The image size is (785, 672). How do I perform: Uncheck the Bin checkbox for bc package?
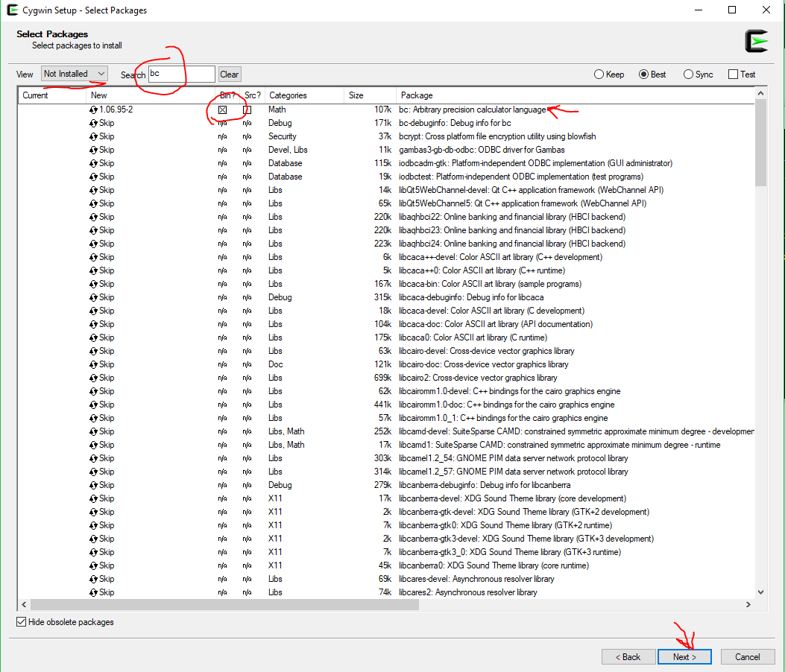(x=223, y=110)
